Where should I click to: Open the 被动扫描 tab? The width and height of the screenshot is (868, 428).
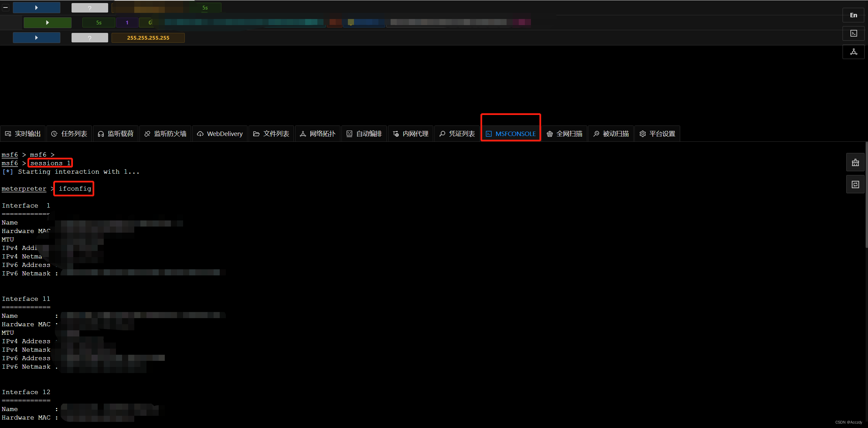611,134
